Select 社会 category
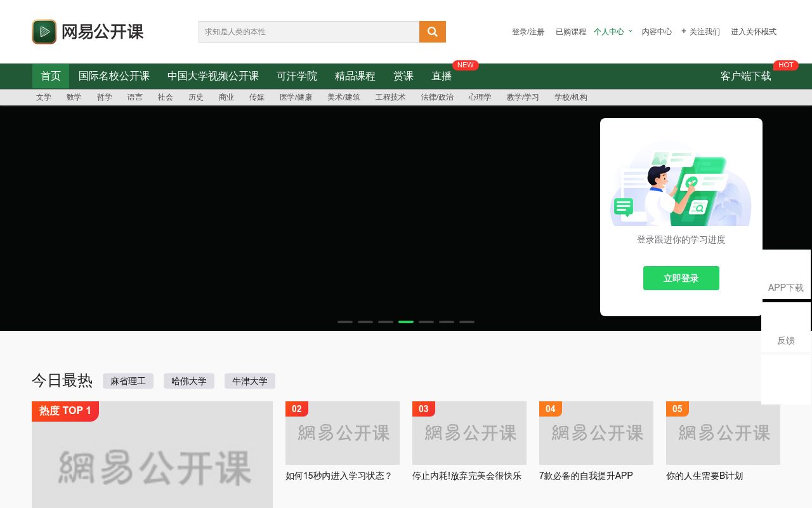This screenshot has height=508, width=812. [x=166, y=97]
